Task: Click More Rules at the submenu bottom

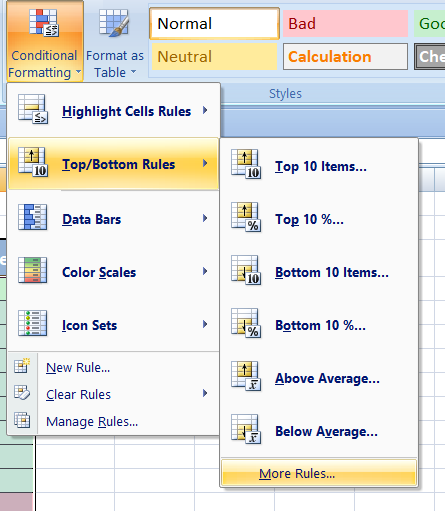Action: tap(319, 473)
